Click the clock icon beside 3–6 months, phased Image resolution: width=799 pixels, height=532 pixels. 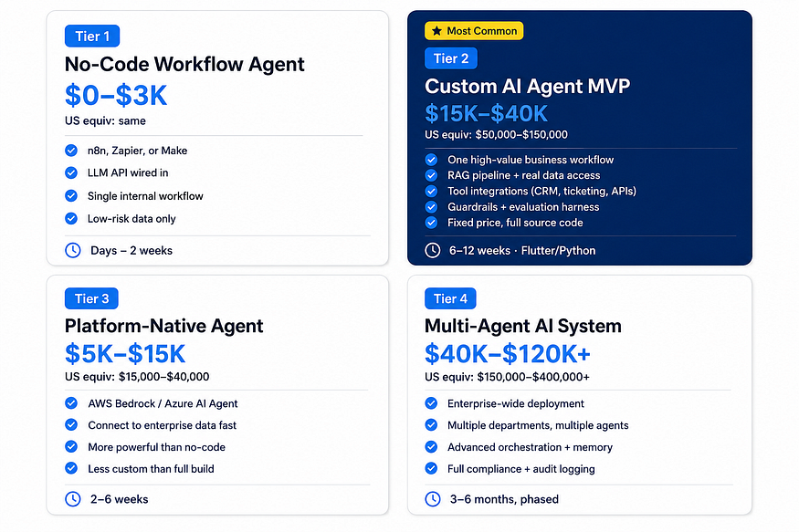[x=433, y=499]
